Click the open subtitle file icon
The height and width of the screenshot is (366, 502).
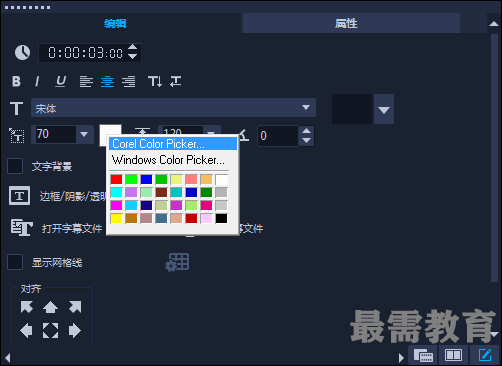click(x=21, y=228)
